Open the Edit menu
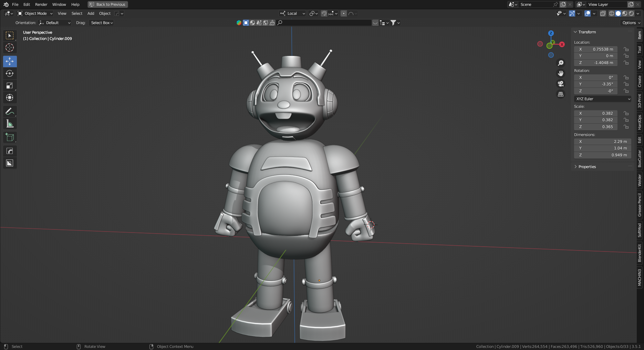Image resolution: width=644 pixels, height=350 pixels. 27,4
